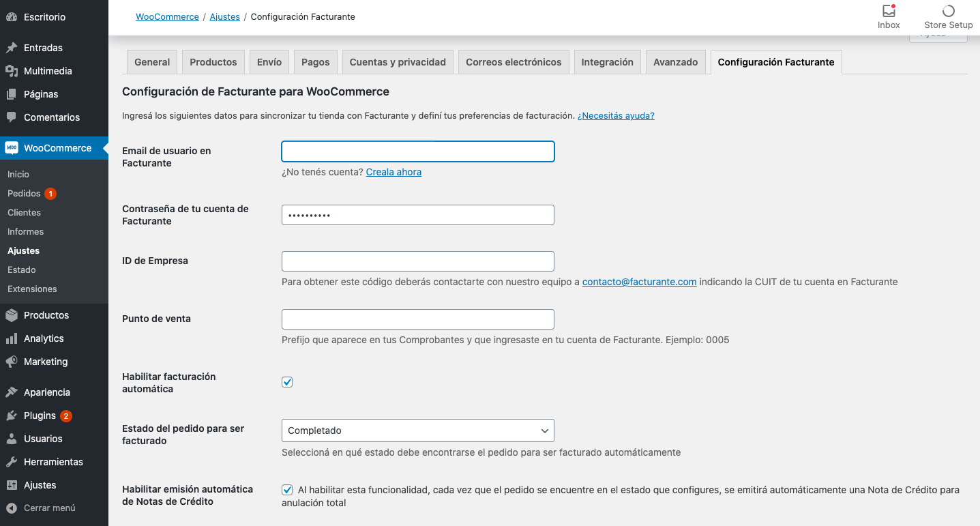Open Plugins icon in sidebar
This screenshot has height=526, width=980.
pyautogui.click(x=12, y=415)
